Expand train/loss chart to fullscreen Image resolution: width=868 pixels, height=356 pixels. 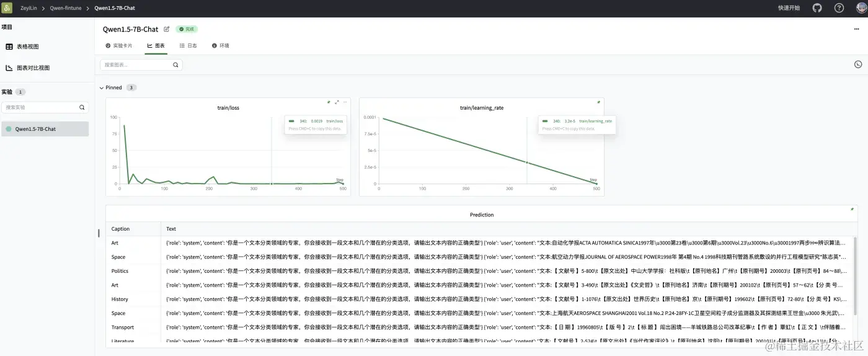(x=337, y=102)
